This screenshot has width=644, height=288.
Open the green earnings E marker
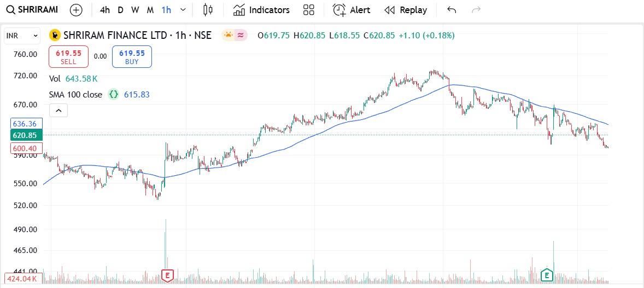(x=547, y=275)
